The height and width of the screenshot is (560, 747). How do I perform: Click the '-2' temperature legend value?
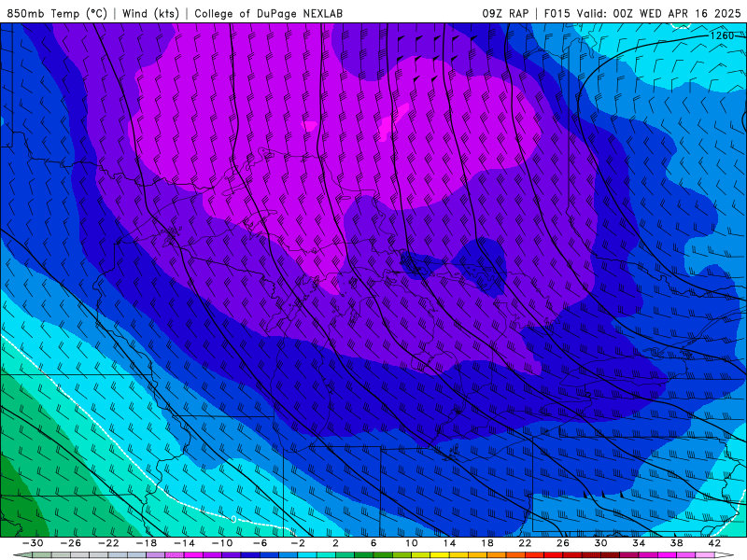[298, 543]
